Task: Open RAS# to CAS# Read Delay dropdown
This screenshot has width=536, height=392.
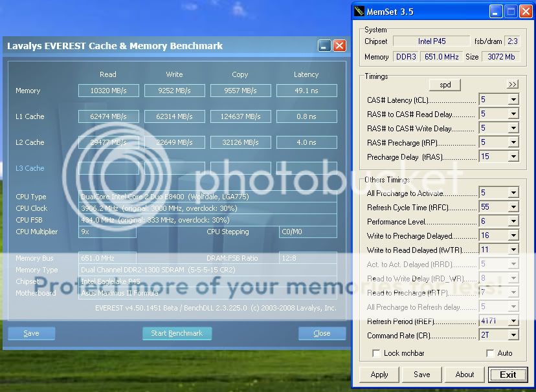Action: (x=513, y=114)
